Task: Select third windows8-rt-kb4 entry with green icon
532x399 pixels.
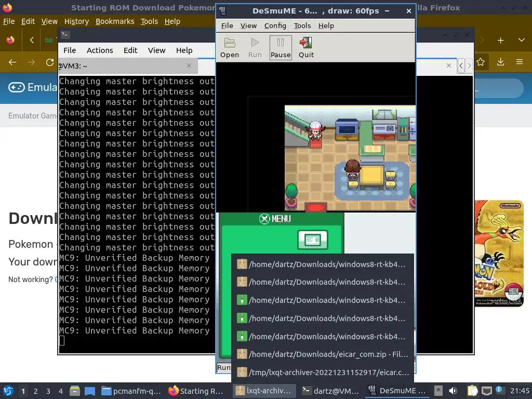Action: click(323, 300)
